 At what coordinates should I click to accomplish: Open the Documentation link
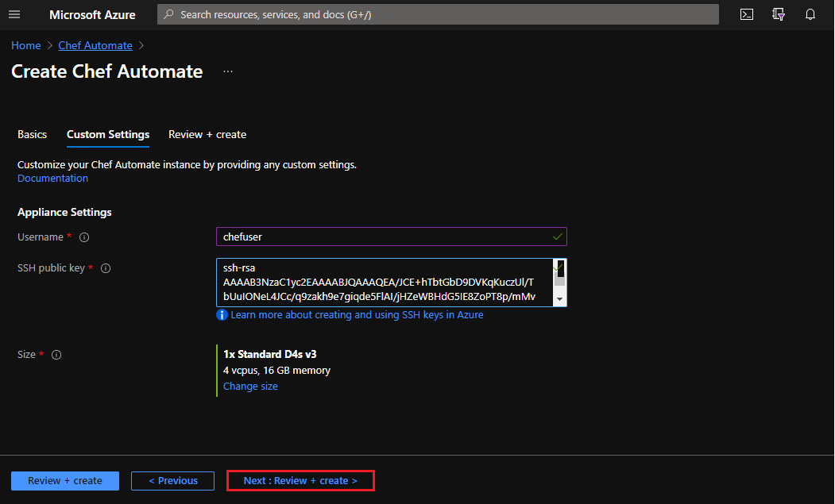click(x=52, y=178)
